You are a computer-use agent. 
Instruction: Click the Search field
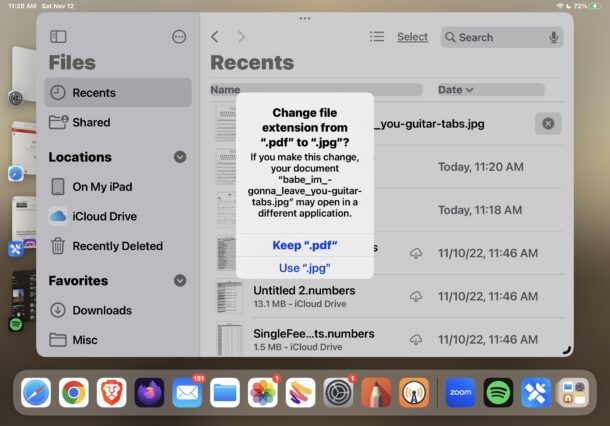coord(495,37)
